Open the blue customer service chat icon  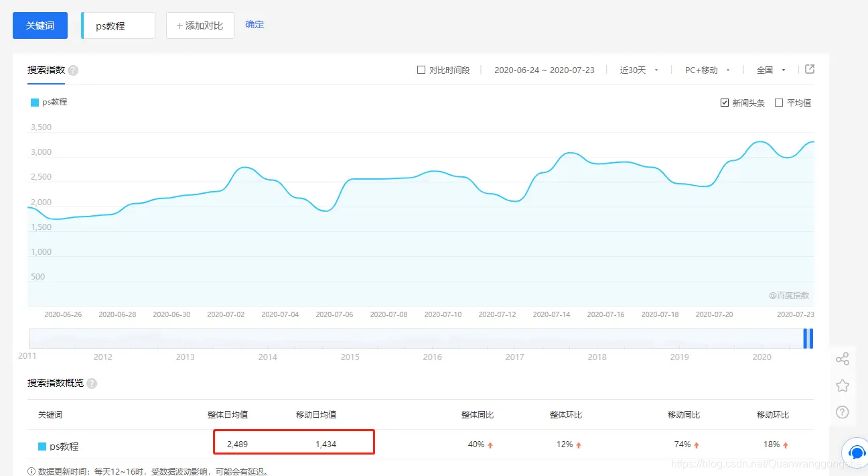855,452
